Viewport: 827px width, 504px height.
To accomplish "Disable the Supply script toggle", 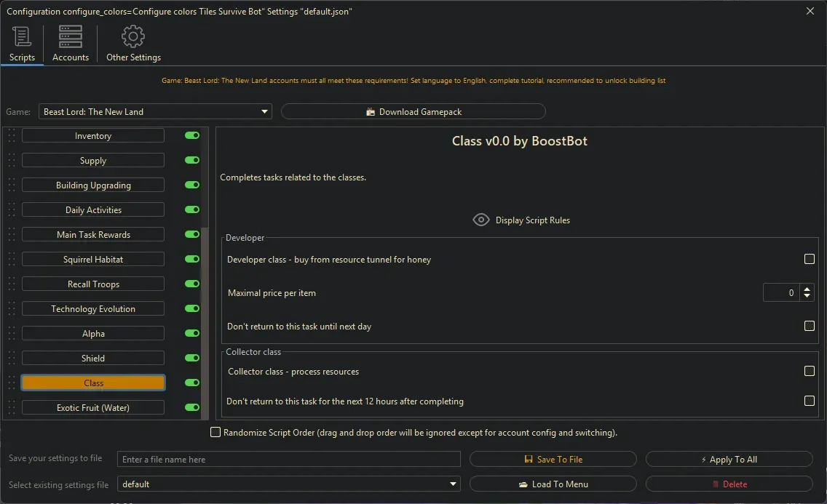I will 192,161.
